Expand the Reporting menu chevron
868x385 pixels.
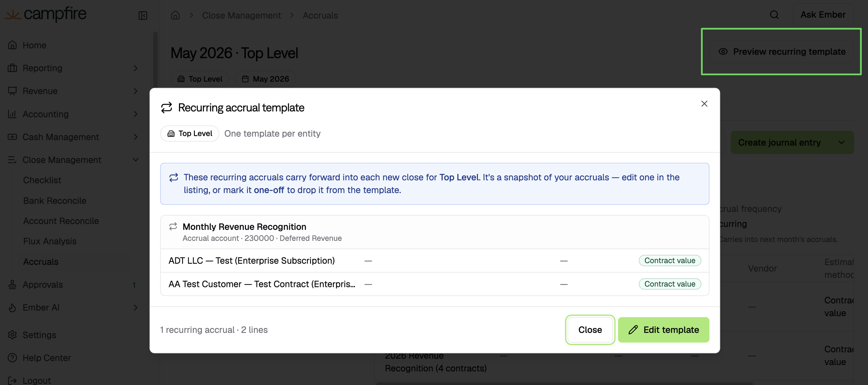click(x=135, y=68)
